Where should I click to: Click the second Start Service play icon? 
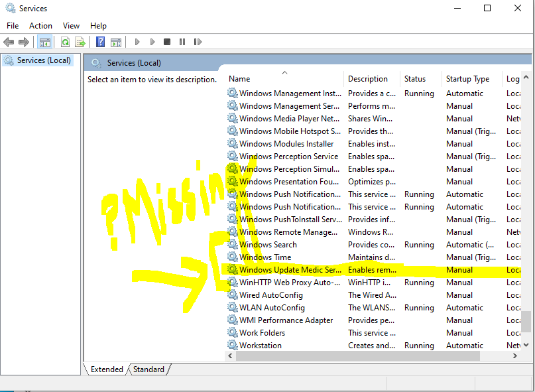[152, 42]
